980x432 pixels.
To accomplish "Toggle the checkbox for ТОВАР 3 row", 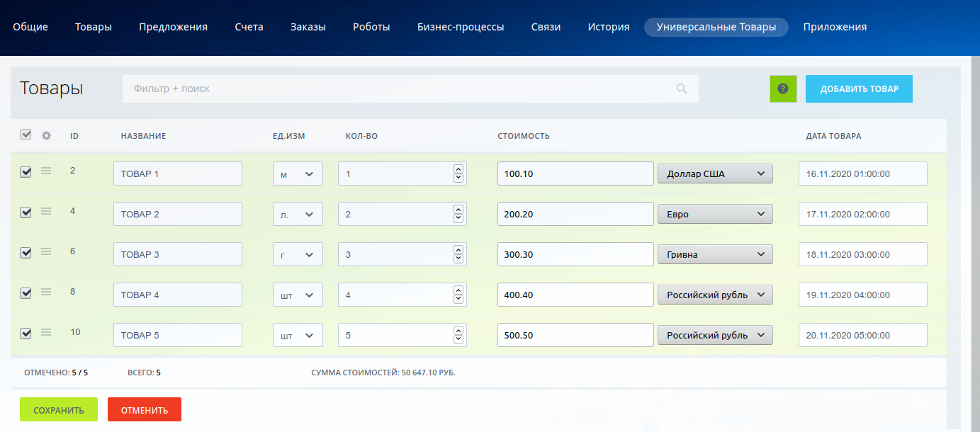I will 26,253.
